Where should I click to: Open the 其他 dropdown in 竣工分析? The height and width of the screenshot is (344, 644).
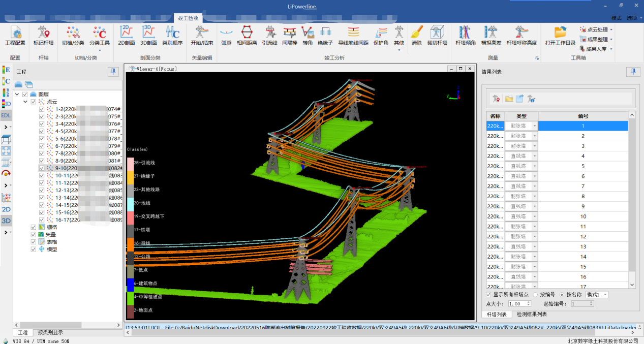(x=400, y=50)
